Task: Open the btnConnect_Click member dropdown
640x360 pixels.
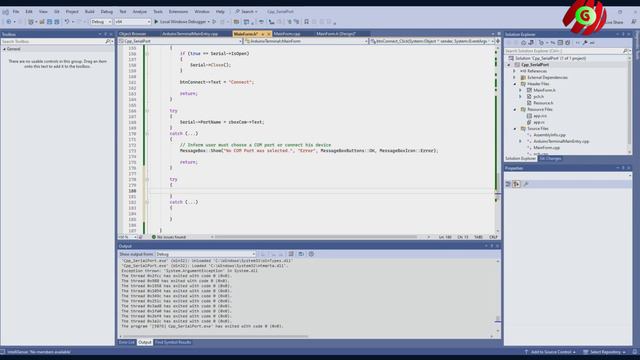Action: 432,41
